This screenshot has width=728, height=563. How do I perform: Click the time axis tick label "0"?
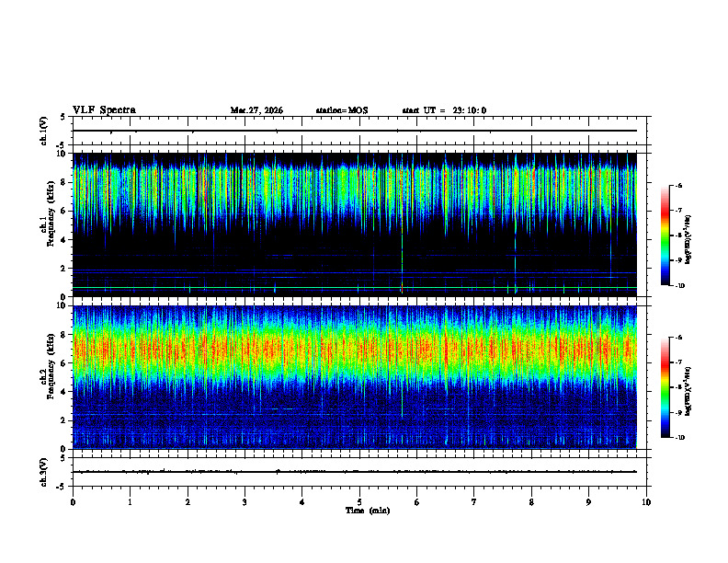pos(73,502)
